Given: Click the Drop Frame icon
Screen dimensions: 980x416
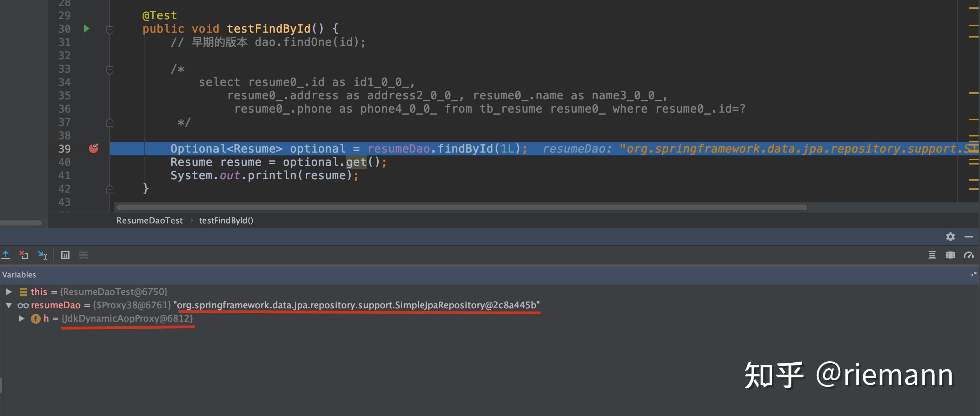Looking at the screenshot, I should pos(24,255).
